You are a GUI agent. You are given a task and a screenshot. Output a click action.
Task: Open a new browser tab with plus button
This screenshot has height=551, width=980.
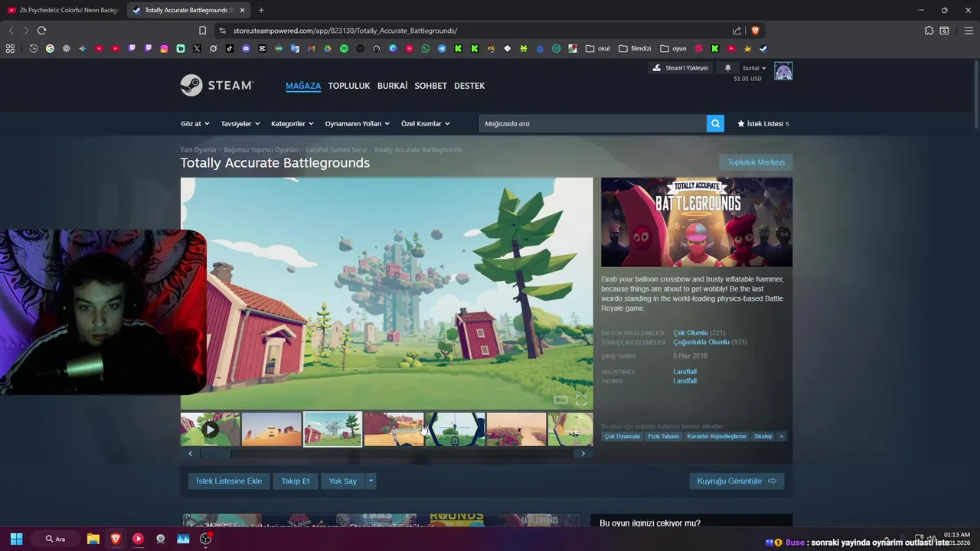[261, 10]
